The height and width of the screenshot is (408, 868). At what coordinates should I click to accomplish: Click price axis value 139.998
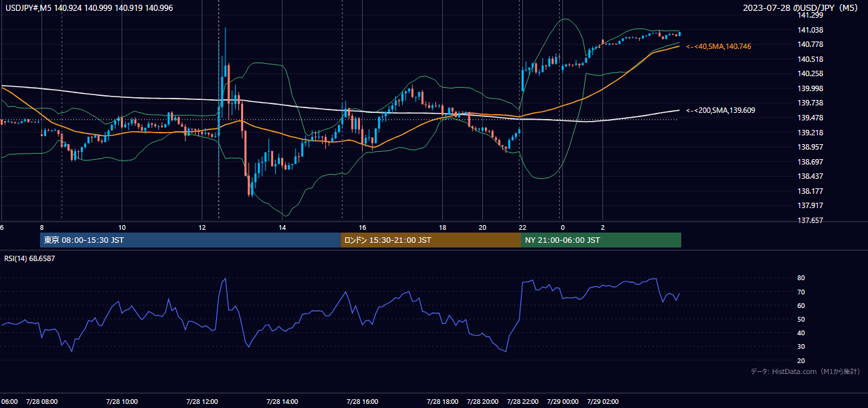811,88
